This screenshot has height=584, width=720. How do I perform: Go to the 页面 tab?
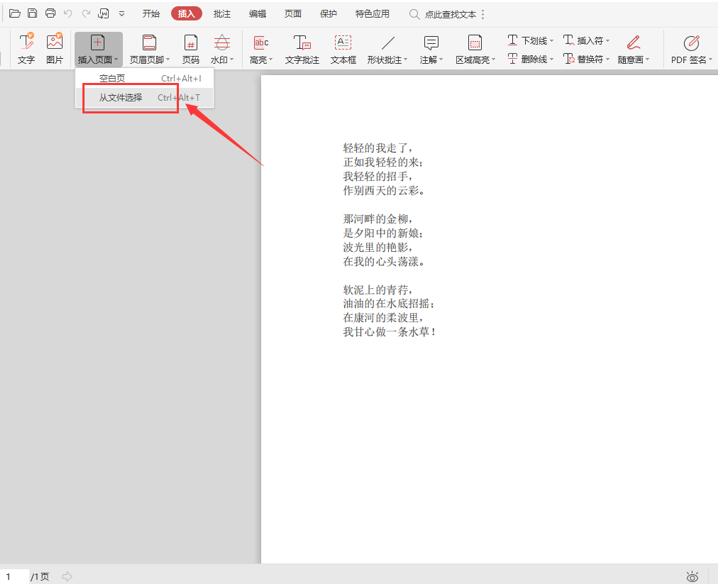[x=293, y=14]
